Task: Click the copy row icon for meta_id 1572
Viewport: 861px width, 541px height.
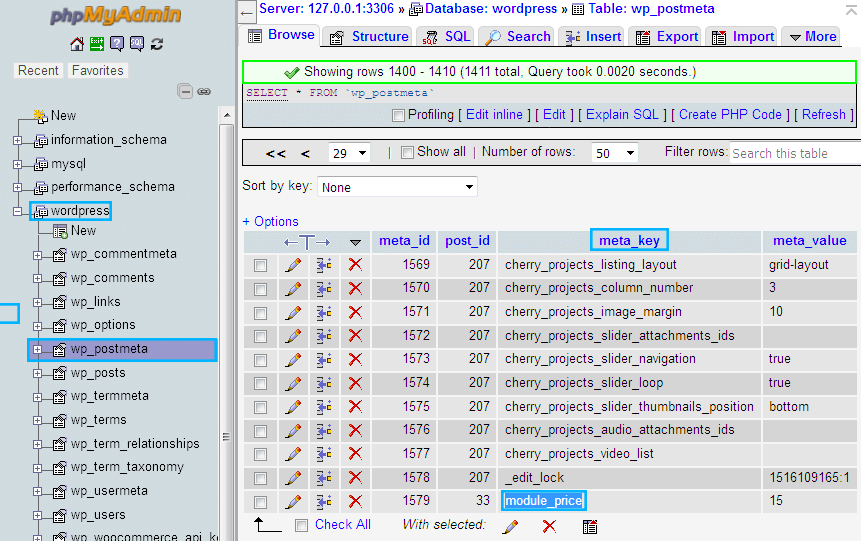Action: click(324, 336)
